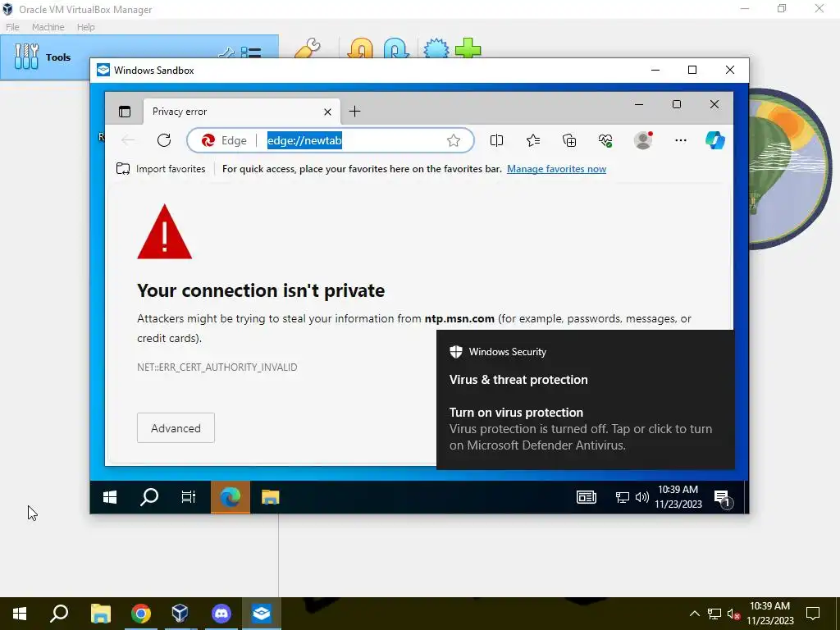This screenshot has height=630, width=840.
Task: Open File Explorer in sandbox taskbar
Action: (x=271, y=498)
